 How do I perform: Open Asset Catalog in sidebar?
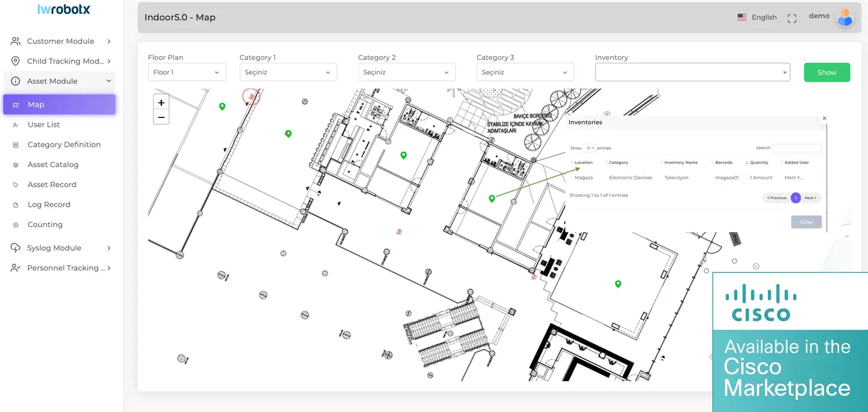pyautogui.click(x=53, y=164)
